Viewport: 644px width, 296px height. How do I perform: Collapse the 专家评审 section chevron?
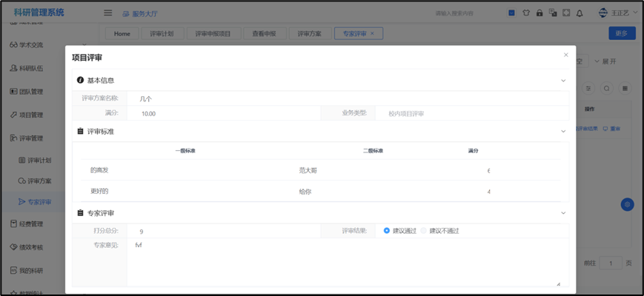pos(563,213)
